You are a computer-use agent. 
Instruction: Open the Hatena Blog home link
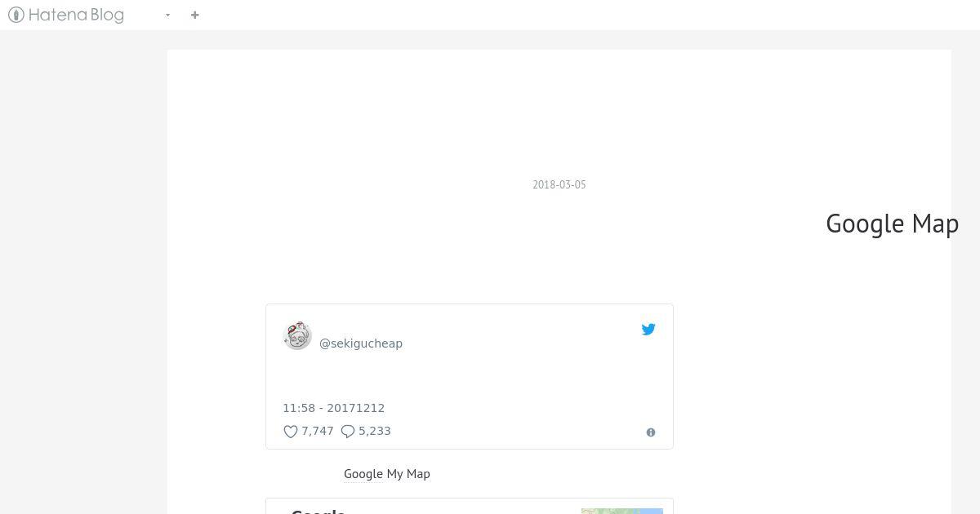66,15
